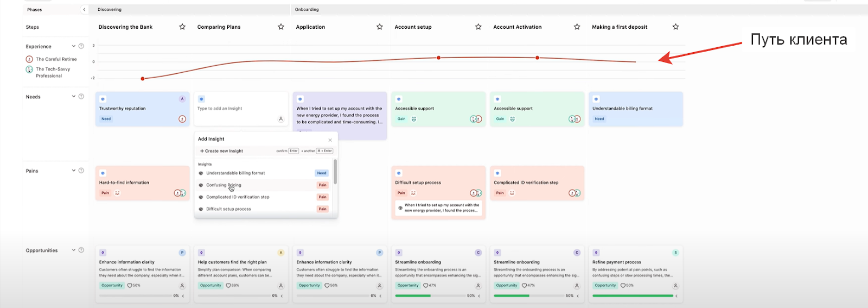Star the Discovering the Bank step
Image resolution: width=868 pixels, height=308 pixels.
tap(182, 27)
